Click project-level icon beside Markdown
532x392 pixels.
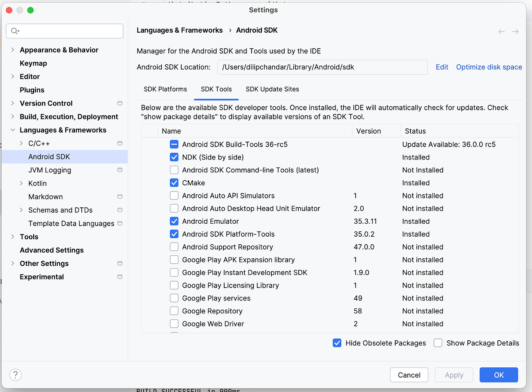pos(120,197)
